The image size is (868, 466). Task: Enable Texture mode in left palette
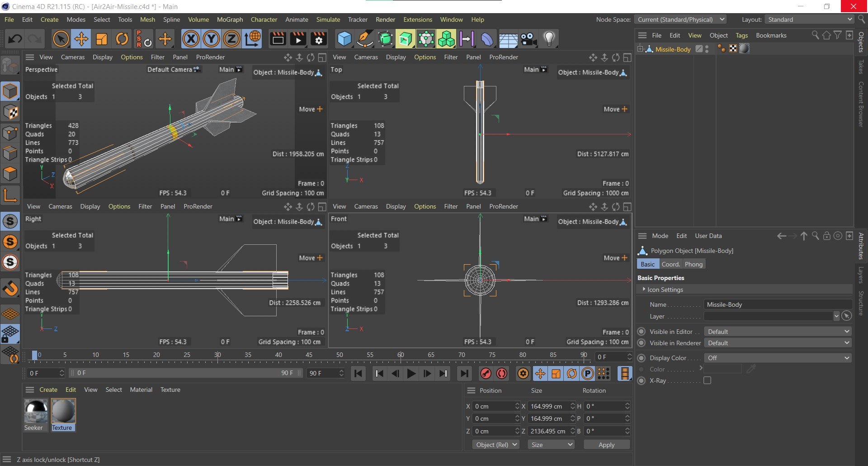pyautogui.click(x=10, y=112)
